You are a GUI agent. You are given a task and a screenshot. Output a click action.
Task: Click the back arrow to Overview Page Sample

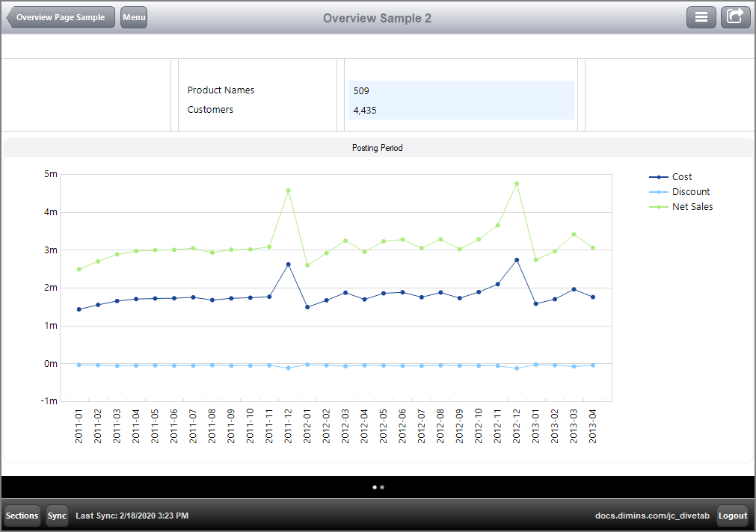coord(60,16)
